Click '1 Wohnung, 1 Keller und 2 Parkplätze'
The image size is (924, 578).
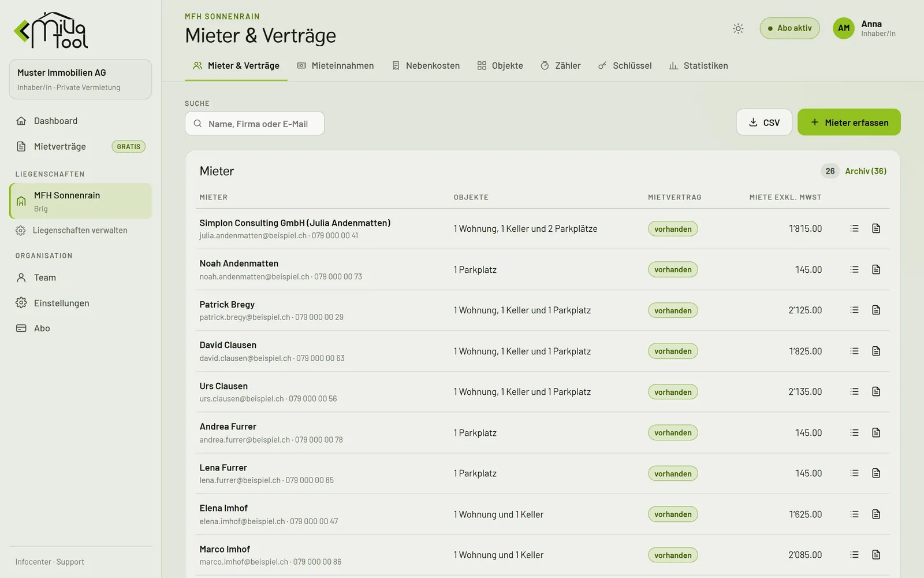tap(526, 229)
